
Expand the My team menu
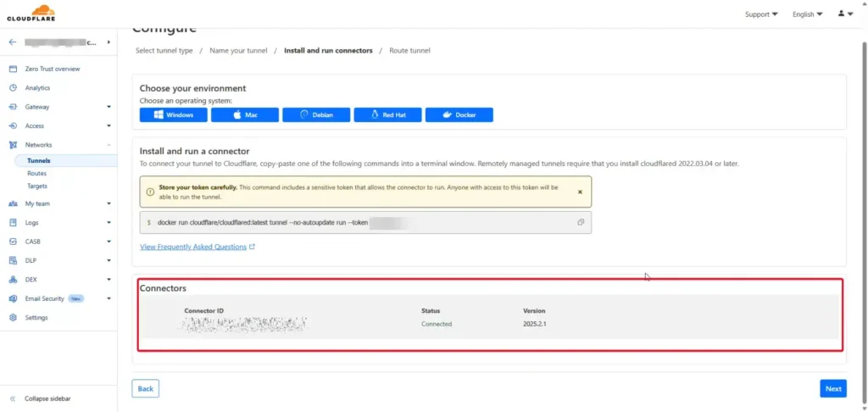[109, 203]
